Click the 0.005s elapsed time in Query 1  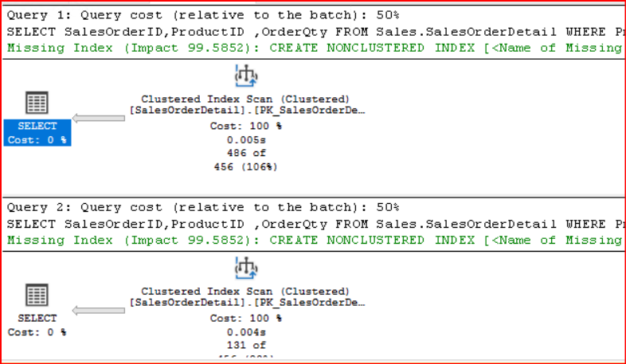pyautogui.click(x=245, y=139)
